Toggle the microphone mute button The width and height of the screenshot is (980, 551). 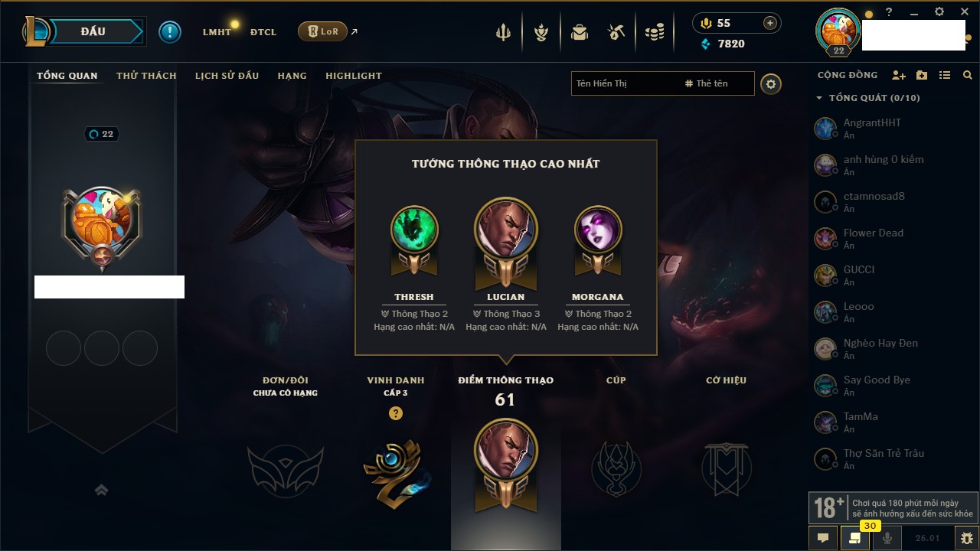click(887, 538)
